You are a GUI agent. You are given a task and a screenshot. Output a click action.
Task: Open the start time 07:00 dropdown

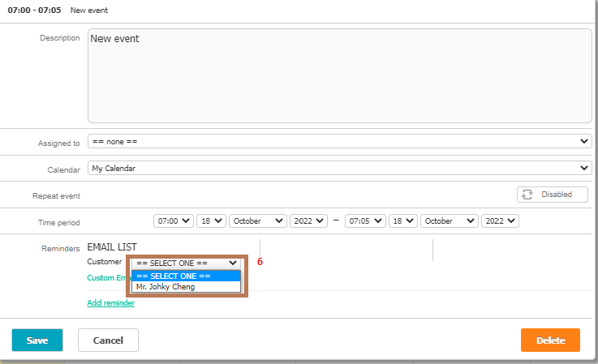[174, 221]
